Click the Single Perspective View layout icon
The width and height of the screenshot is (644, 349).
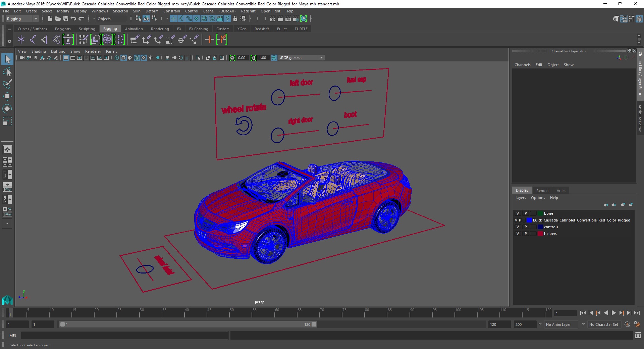[x=7, y=150]
